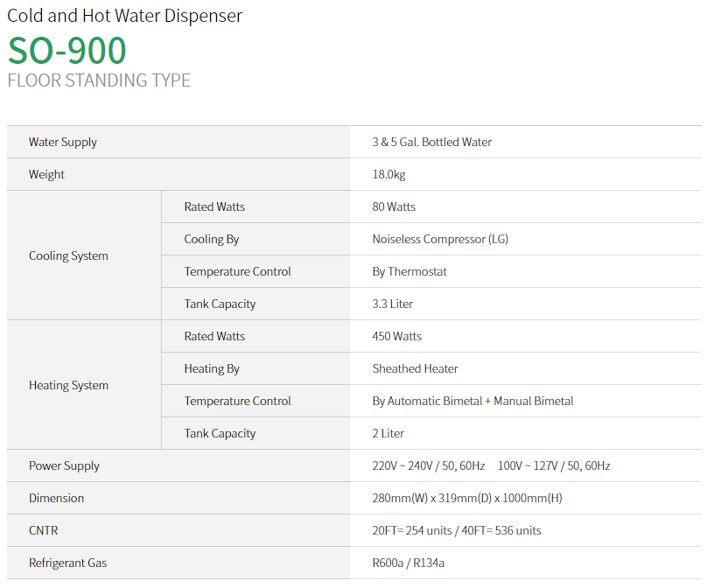Click the SO-900 model title
The height and width of the screenshot is (588, 707).
click(x=67, y=51)
